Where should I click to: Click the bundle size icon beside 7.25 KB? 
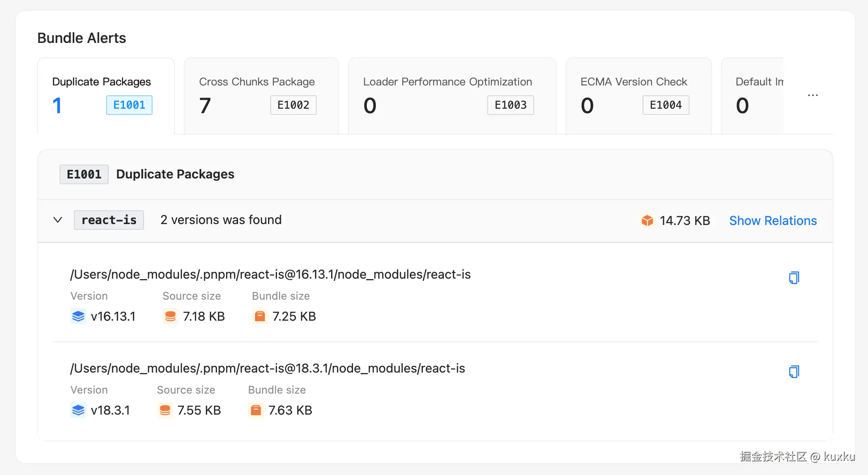260,316
